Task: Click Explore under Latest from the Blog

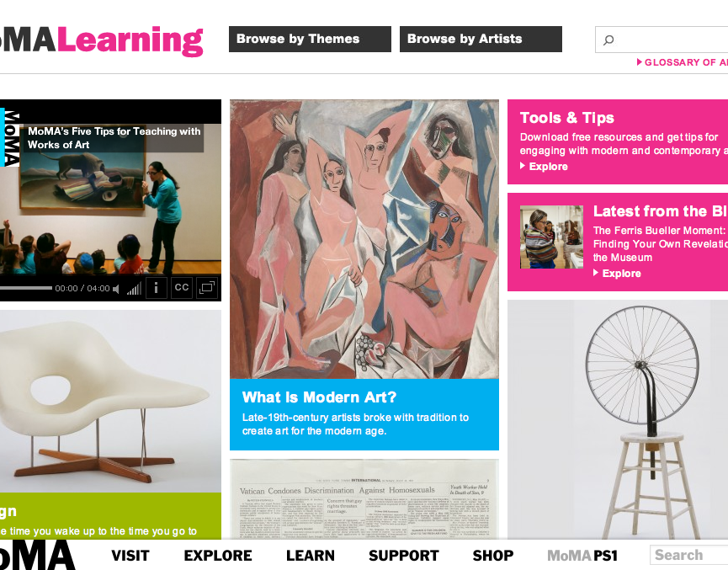Action: [617, 273]
